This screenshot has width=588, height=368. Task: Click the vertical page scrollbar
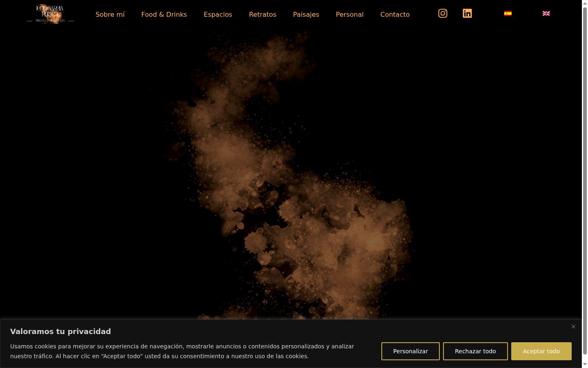tap(585, 180)
